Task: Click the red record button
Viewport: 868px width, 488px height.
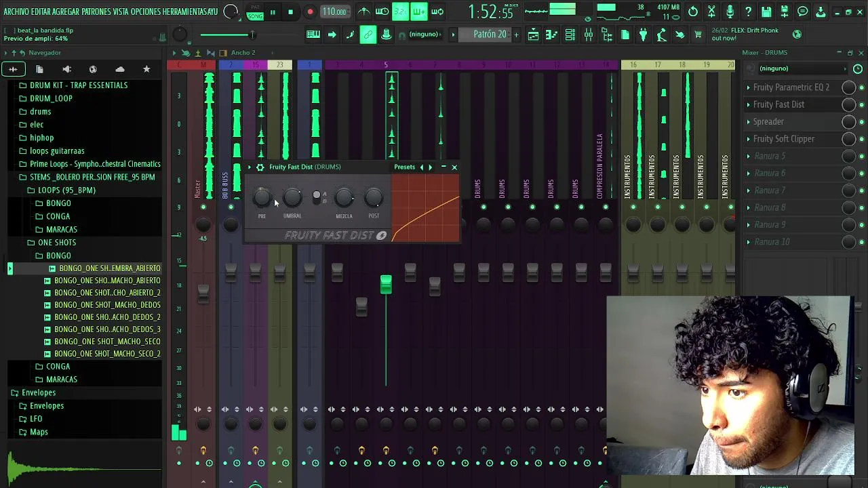Action: point(310,12)
